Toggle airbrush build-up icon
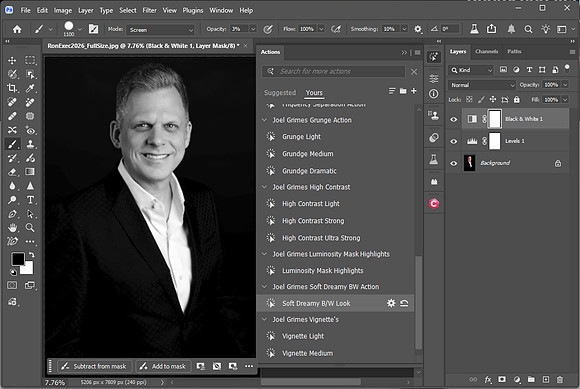 pos(336,29)
